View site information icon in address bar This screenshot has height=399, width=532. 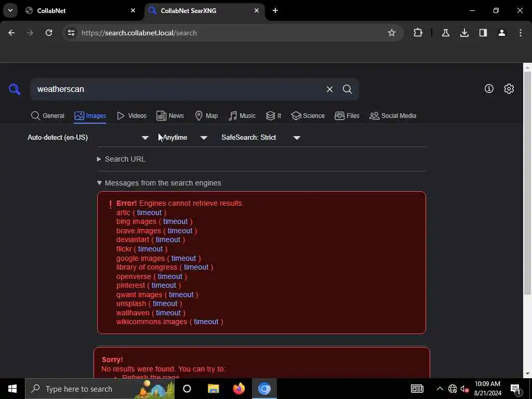point(71,33)
